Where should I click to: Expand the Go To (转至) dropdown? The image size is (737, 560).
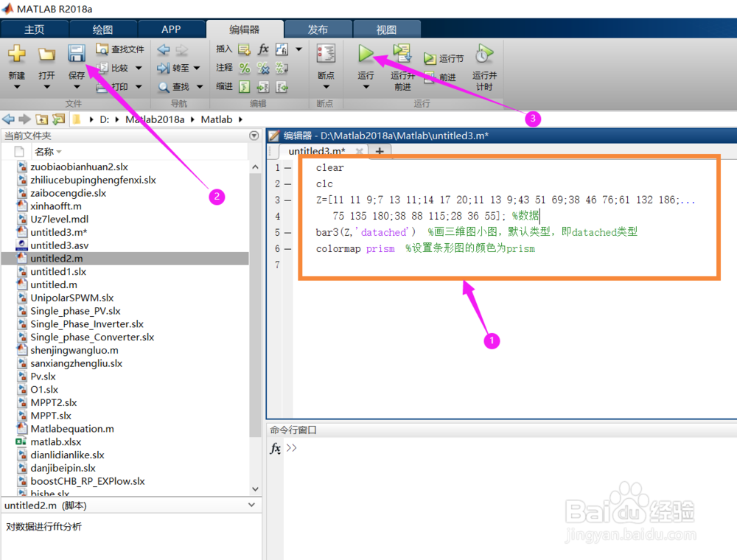[197, 68]
